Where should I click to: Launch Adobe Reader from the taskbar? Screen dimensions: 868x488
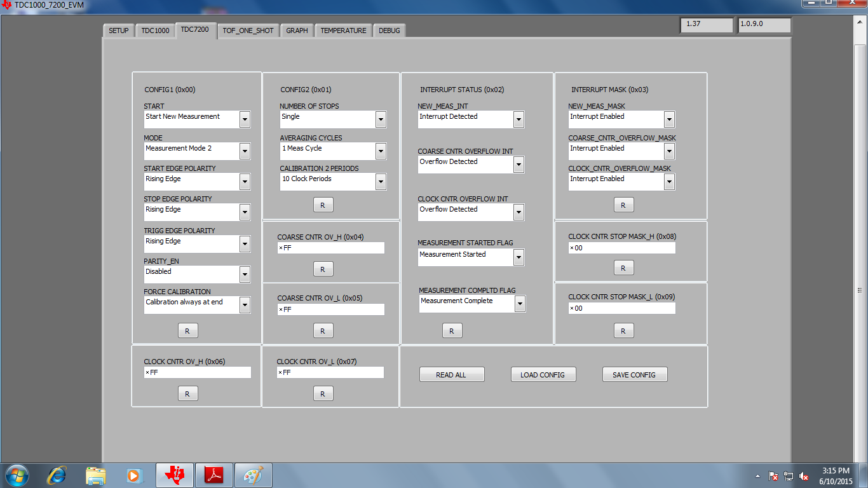point(214,475)
